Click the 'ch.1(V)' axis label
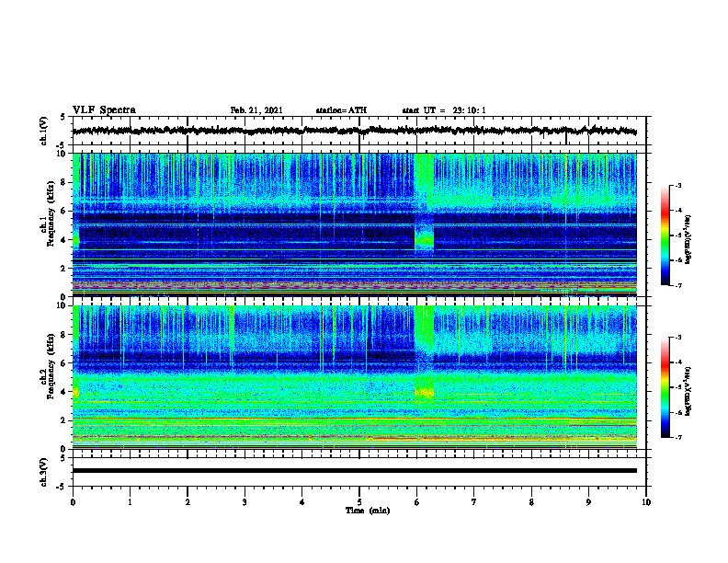Viewport: 728px width, 563px height. pos(43,131)
